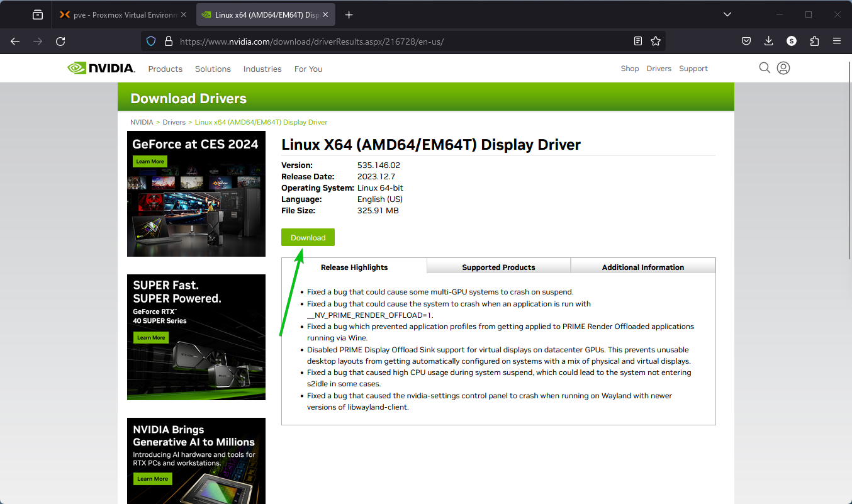Expand the list all tabs chevron

(x=727, y=14)
